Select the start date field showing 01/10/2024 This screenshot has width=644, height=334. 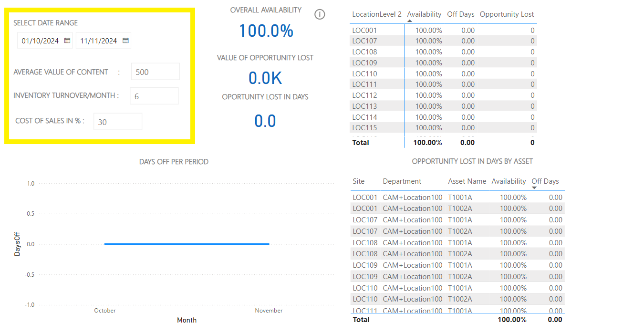tap(41, 41)
